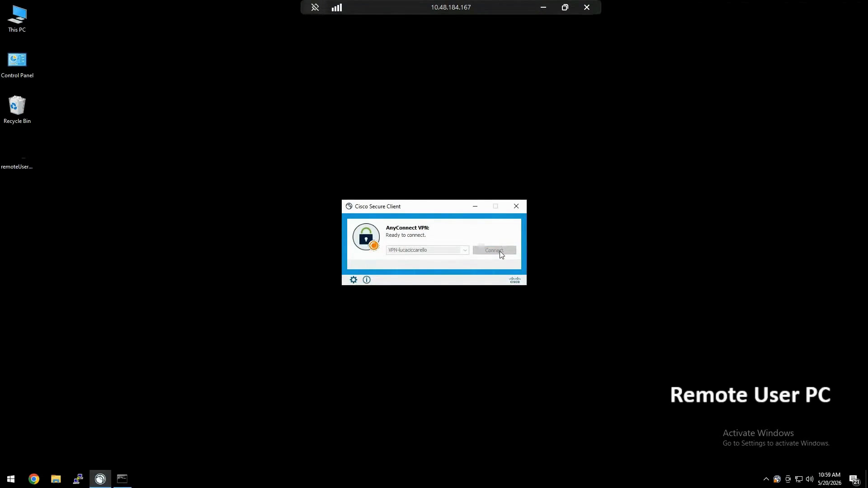The height and width of the screenshot is (488, 868).
Task: Click the Cisco Secure Client title bar text
Action: 377,206
